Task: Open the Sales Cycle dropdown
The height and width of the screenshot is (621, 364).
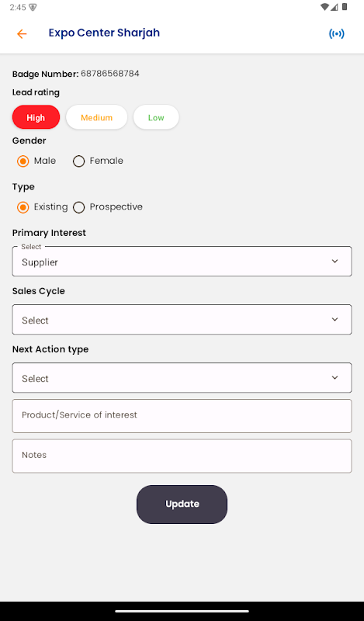Action: (x=182, y=320)
